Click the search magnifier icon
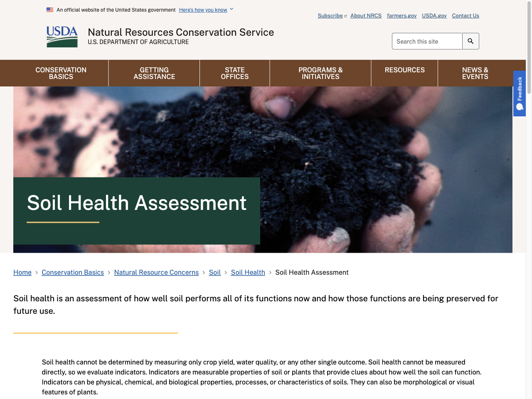 point(470,41)
